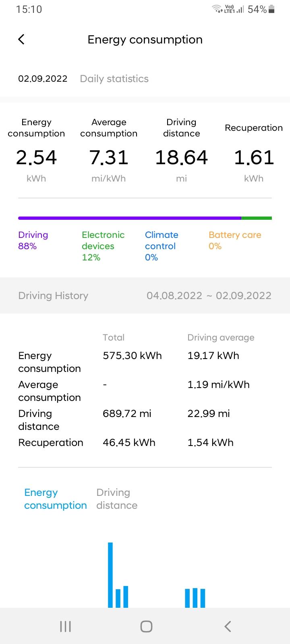Tap the purple Driving usage bar segment
The width and height of the screenshot is (290, 644).
pos(129,218)
